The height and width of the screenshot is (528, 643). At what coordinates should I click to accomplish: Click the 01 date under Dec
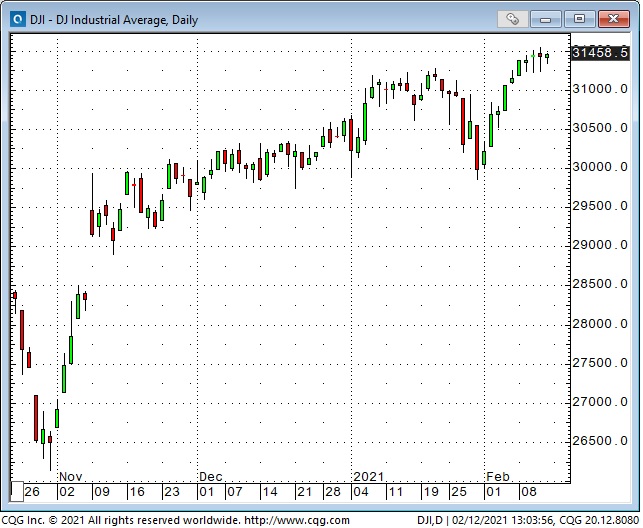tap(206, 492)
